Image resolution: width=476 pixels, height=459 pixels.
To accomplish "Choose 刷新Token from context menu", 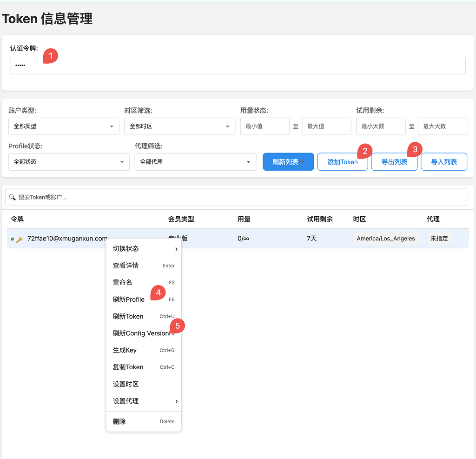I will coord(144,317).
